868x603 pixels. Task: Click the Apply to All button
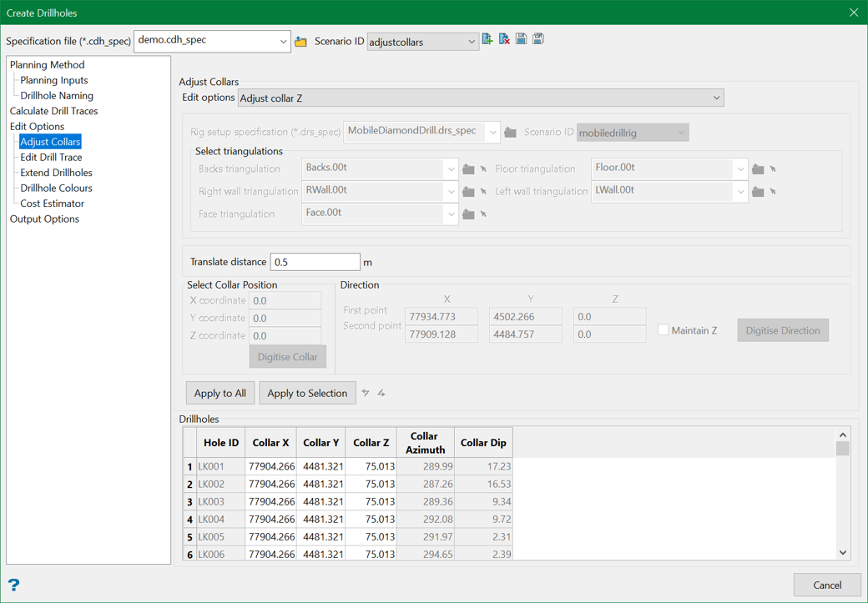(220, 393)
